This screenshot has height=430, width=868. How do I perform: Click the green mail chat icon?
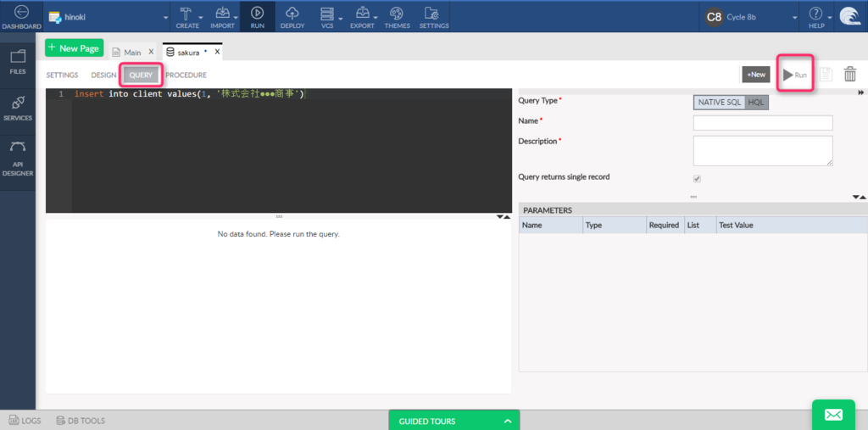(x=834, y=415)
